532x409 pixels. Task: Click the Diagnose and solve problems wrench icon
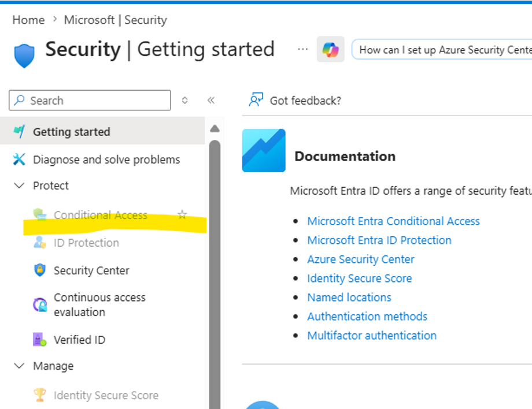click(x=19, y=159)
